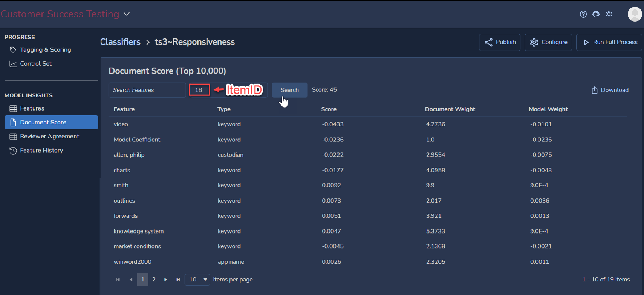Click the Search button
644x295 pixels.
pyautogui.click(x=289, y=90)
